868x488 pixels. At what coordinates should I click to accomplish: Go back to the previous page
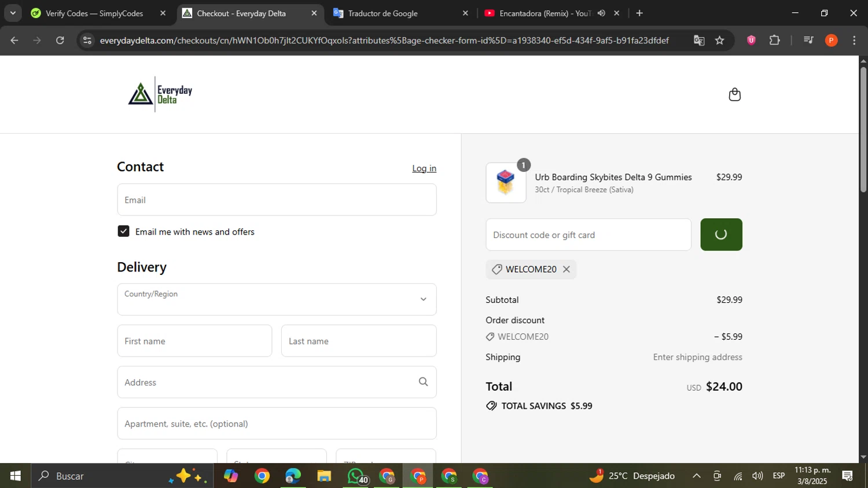14,40
